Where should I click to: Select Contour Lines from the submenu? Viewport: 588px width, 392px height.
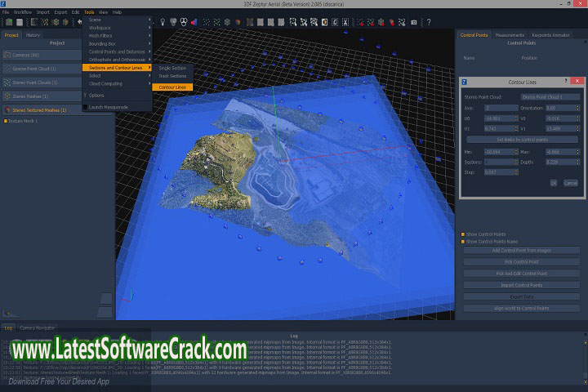172,87
